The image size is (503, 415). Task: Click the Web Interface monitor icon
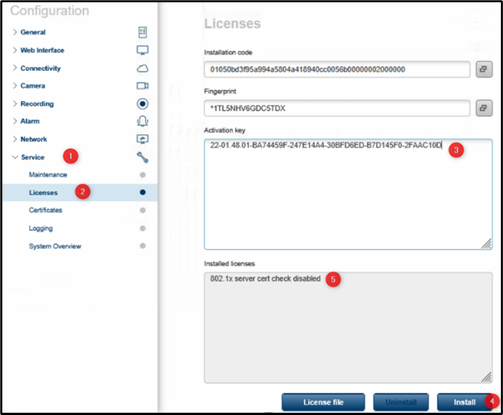pyautogui.click(x=142, y=50)
